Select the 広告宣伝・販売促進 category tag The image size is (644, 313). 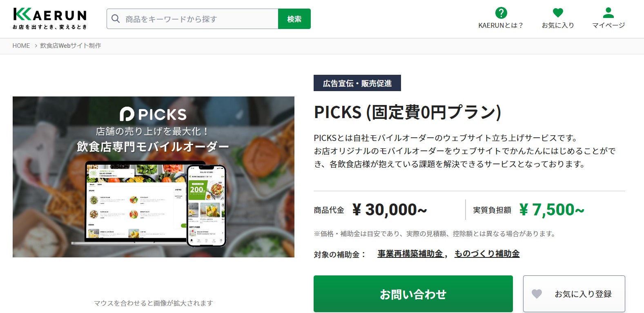357,83
